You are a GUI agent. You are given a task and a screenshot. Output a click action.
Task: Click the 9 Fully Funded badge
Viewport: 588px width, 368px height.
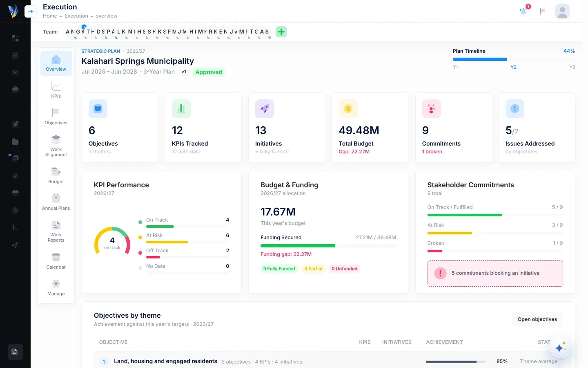[x=279, y=269]
